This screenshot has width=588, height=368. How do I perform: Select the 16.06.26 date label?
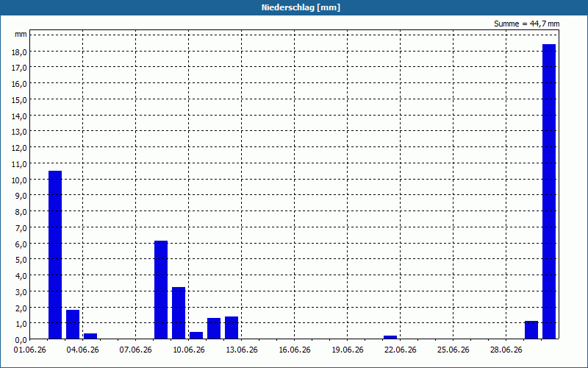coord(295,350)
